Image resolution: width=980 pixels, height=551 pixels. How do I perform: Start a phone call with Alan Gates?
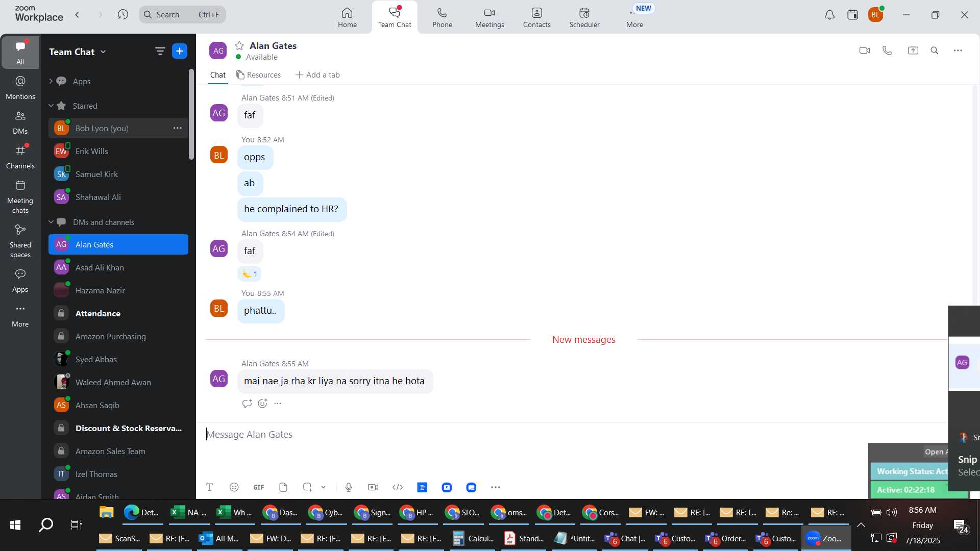pyautogui.click(x=887, y=51)
